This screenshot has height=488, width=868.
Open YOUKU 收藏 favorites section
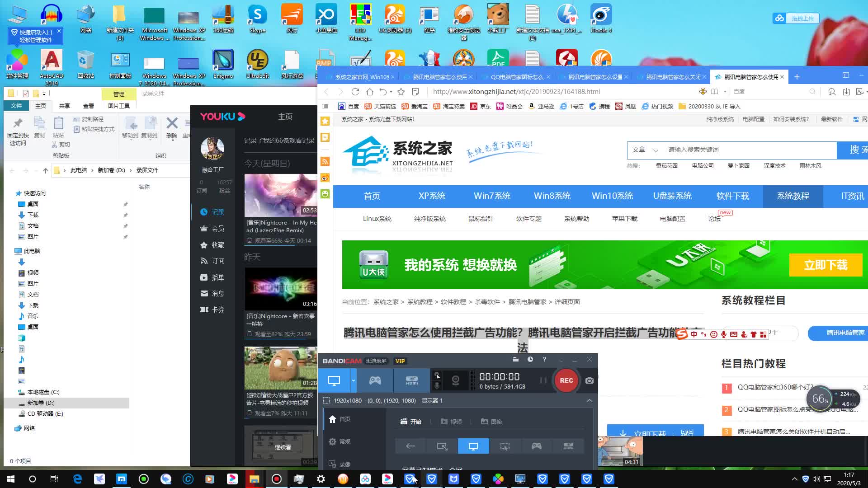coord(212,245)
